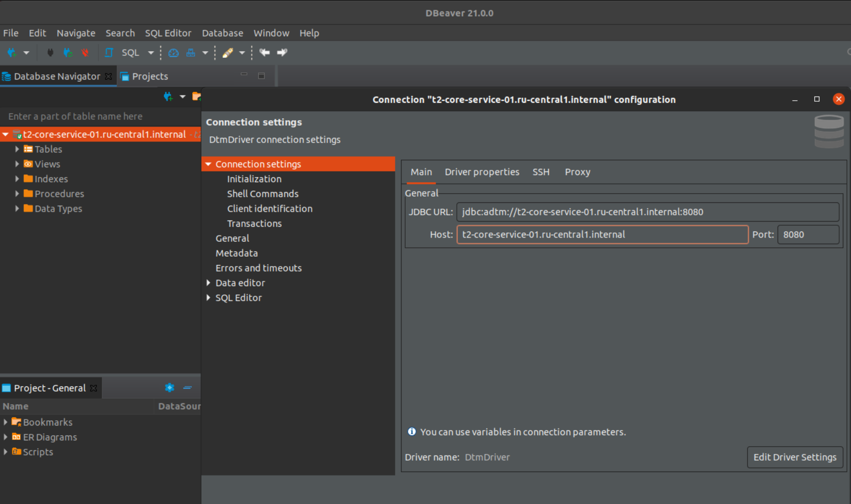
Task: Click into the Port input field
Action: 808,234
